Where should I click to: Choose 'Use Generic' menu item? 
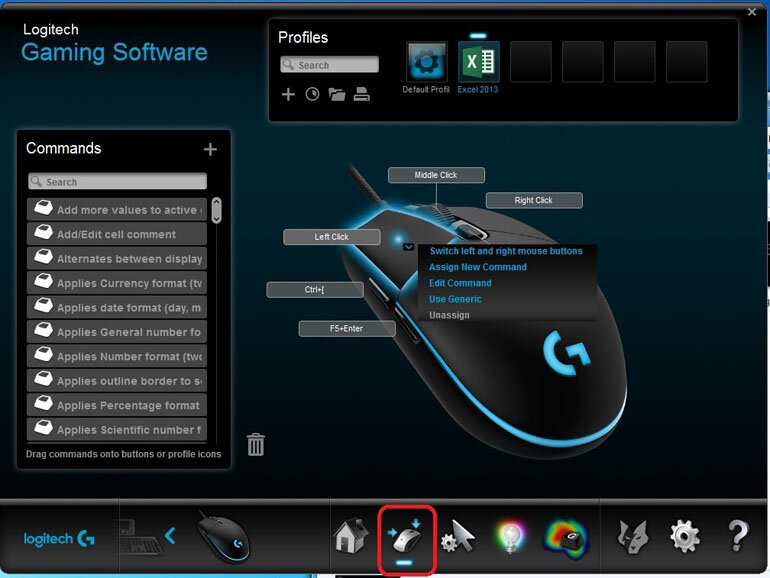coord(455,299)
